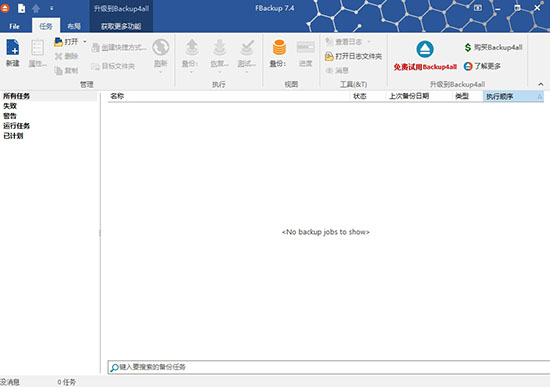The image size is (550, 387).
Task: Click Buy Backup4all (购买Backup4all) dollar icon
Action: 468,47
